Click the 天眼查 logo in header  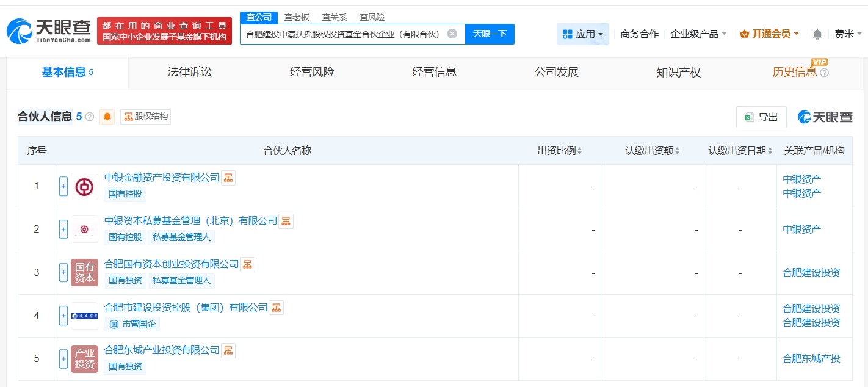(49, 31)
